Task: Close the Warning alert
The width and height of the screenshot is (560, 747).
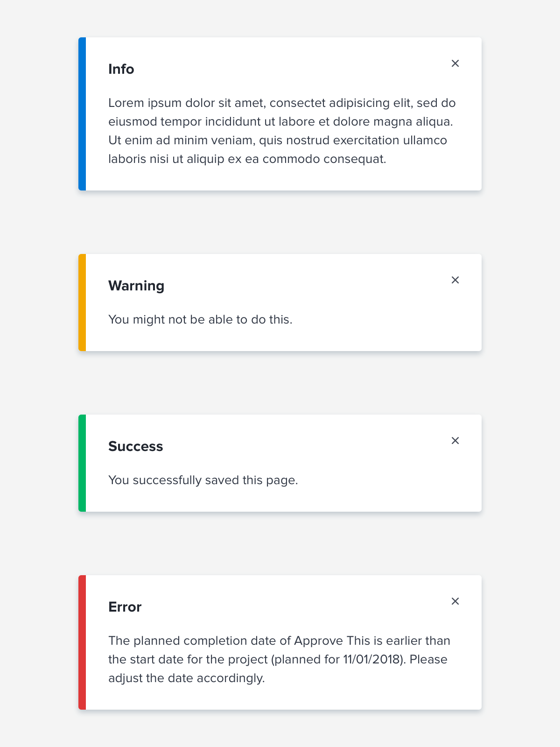Action: [455, 280]
